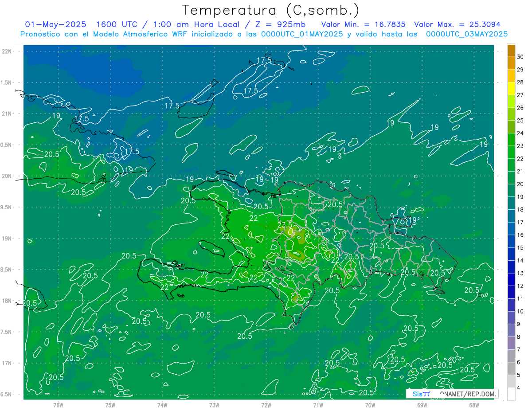Click the lime colorbar swatch between 25 and 26
Screen dimensions: 532x411
click(x=511, y=114)
